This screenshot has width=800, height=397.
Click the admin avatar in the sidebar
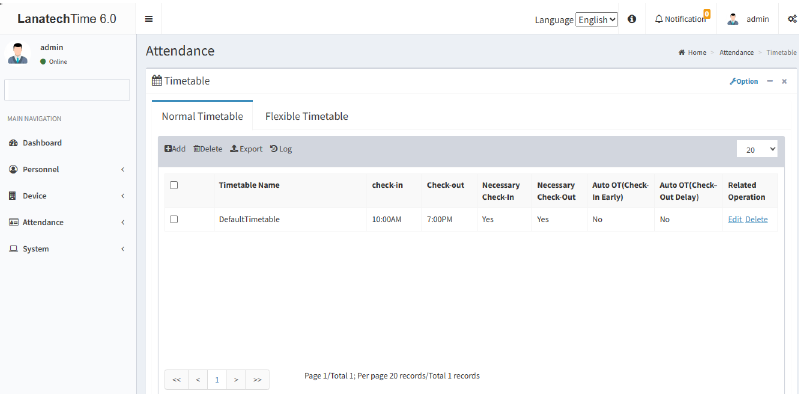coord(18,54)
